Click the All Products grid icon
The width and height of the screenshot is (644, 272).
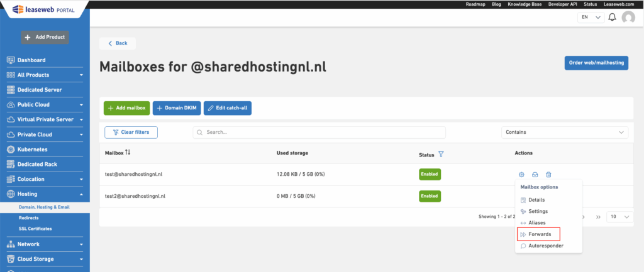11,75
